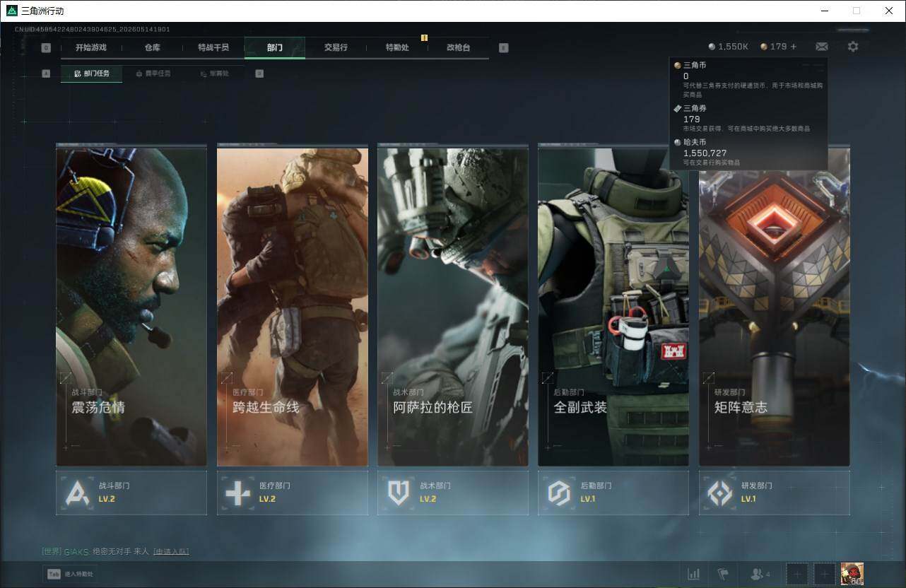Click the 战斗部门 LV.2 level panel
906x588 pixels.
(131, 493)
